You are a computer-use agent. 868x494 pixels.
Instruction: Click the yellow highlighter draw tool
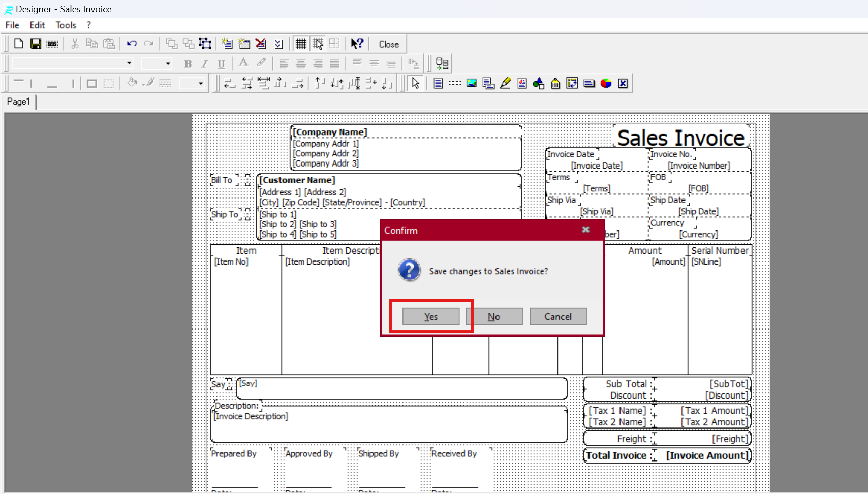click(505, 83)
